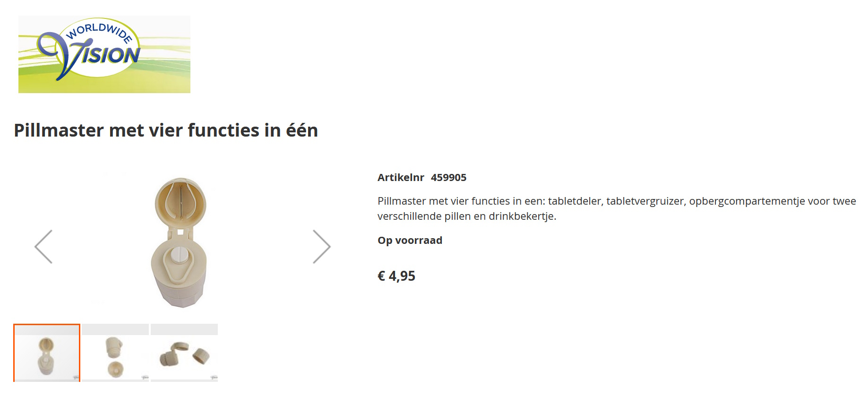
Task: Click the watermark on second thumbnail
Action: click(x=145, y=377)
